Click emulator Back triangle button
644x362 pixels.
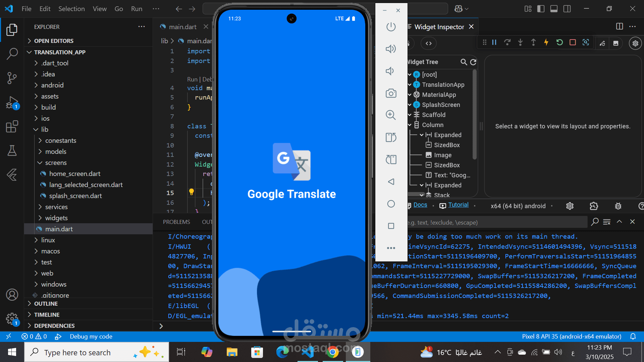(x=391, y=182)
